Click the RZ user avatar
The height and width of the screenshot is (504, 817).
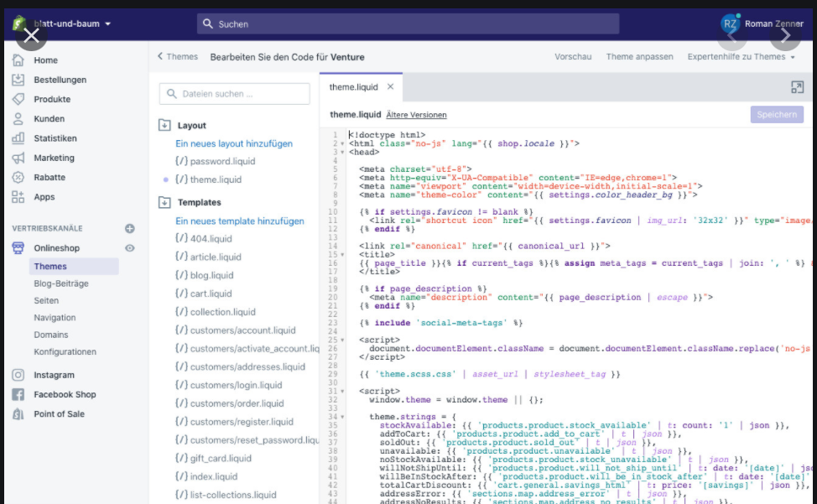click(x=730, y=23)
